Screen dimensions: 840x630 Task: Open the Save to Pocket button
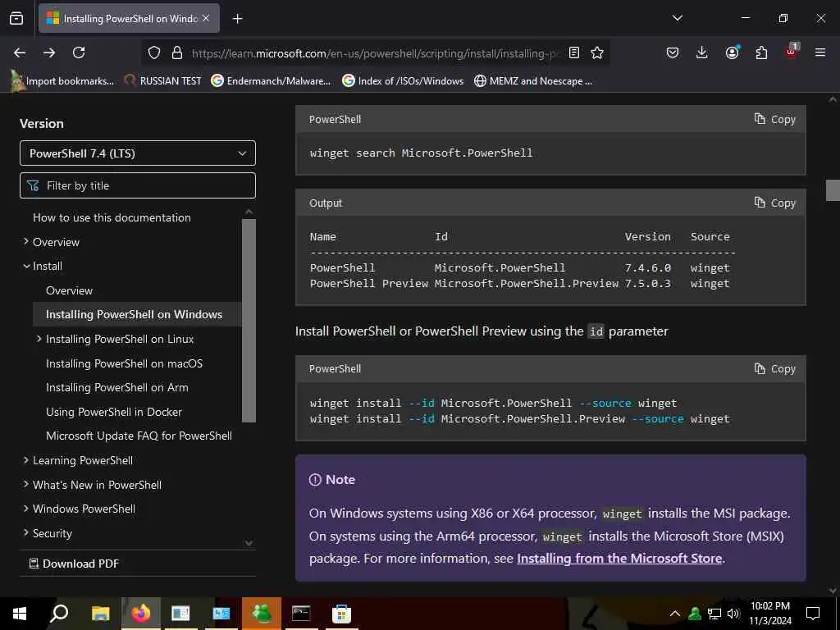tap(673, 52)
